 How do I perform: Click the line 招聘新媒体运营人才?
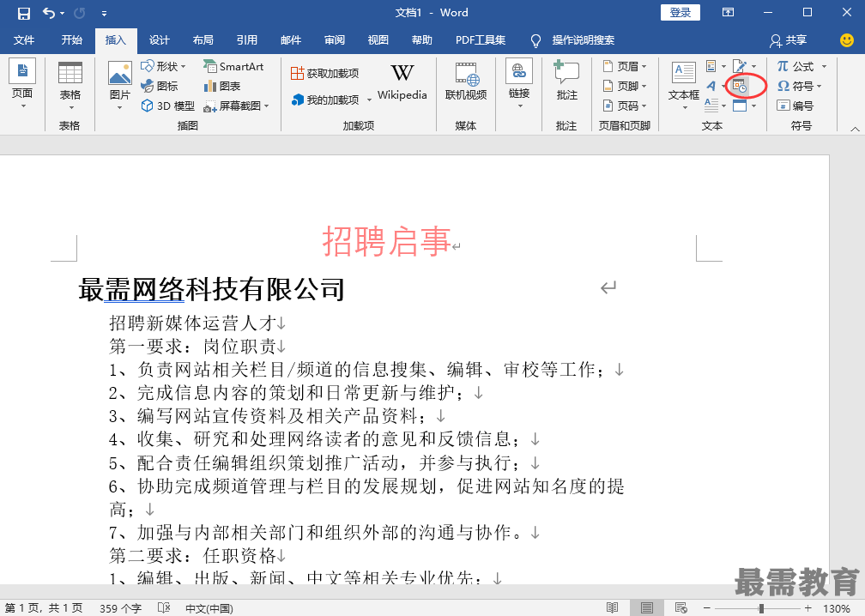[x=192, y=323]
